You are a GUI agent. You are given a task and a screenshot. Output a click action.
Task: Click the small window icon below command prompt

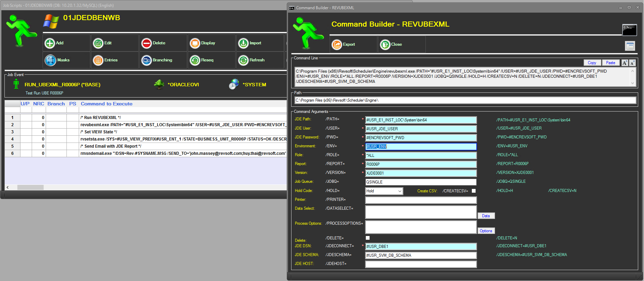pyautogui.click(x=630, y=46)
